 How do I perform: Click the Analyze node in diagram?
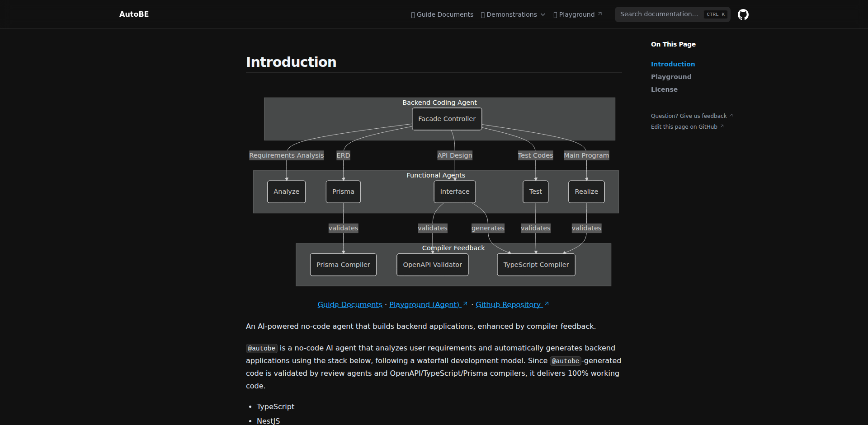(x=287, y=191)
